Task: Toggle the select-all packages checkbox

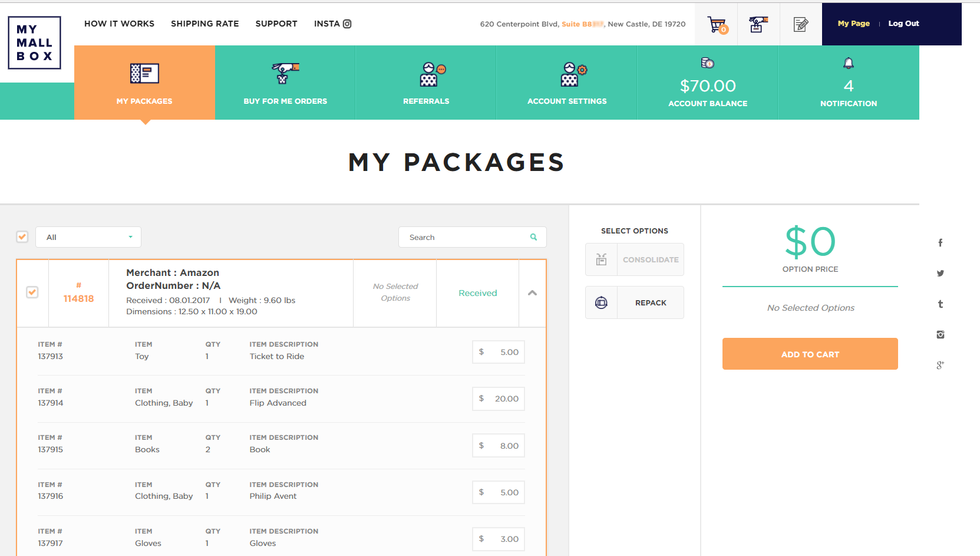Action: click(22, 236)
